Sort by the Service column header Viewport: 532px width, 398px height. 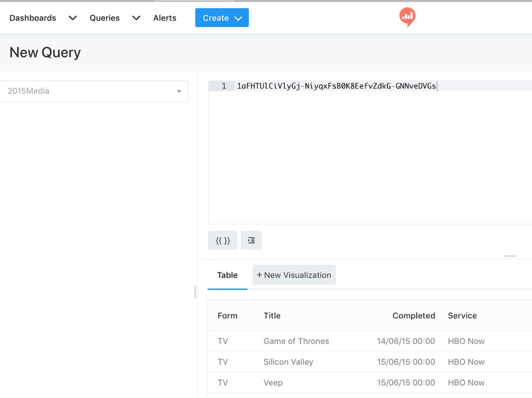pyautogui.click(x=462, y=316)
